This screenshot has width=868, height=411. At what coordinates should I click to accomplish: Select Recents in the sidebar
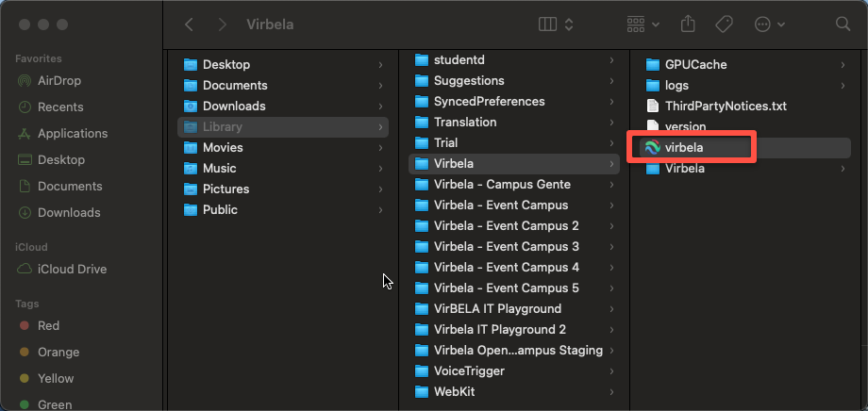click(x=60, y=107)
